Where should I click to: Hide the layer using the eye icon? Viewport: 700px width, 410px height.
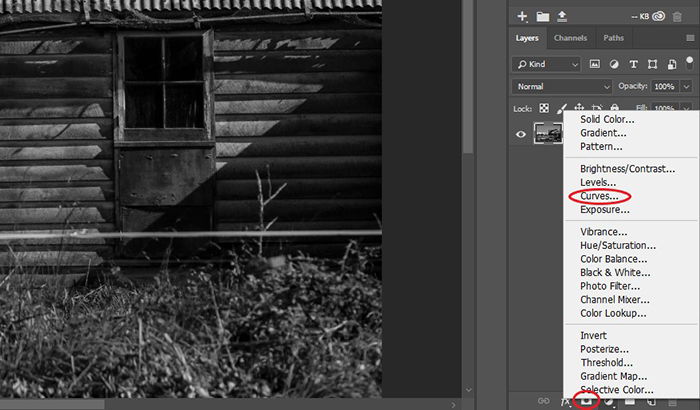(x=521, y=134)
